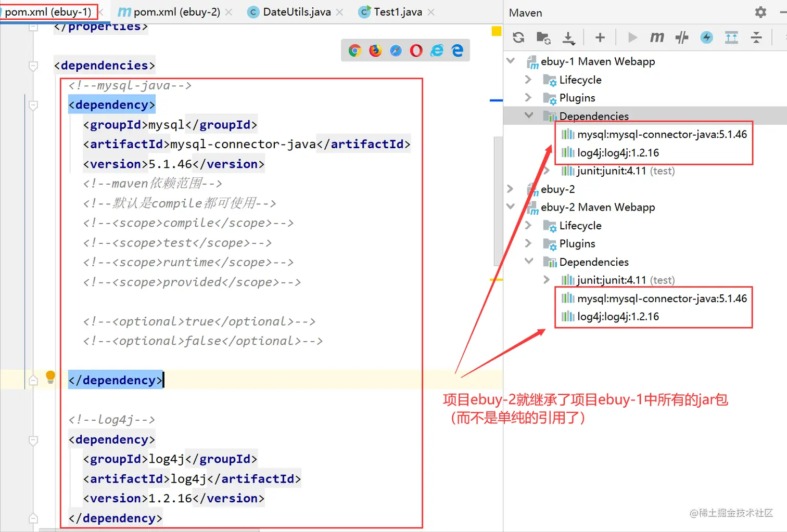Viewport: 787px width, 532px height.
Task: Select mysql-connector-java:5.1.46 under ebuy-2 Dependencies
Action: (x=662, y=298)
